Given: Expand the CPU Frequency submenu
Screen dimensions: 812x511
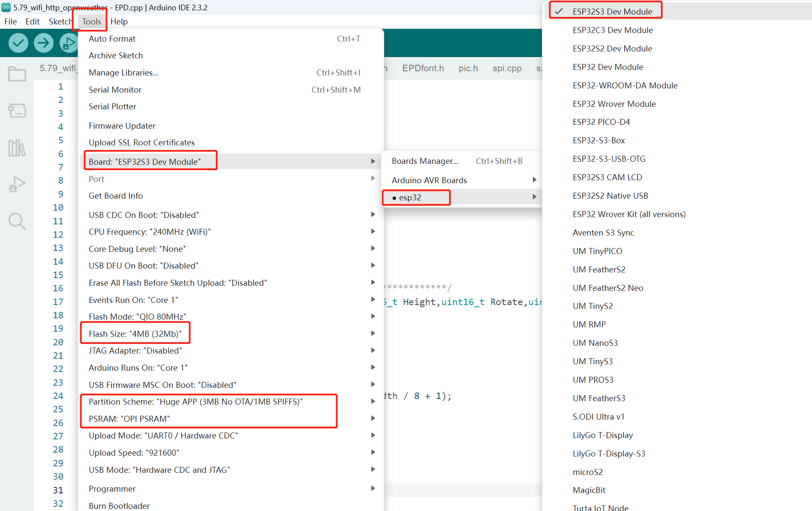Looking at the screenshot, I should [x=231, y=232].
